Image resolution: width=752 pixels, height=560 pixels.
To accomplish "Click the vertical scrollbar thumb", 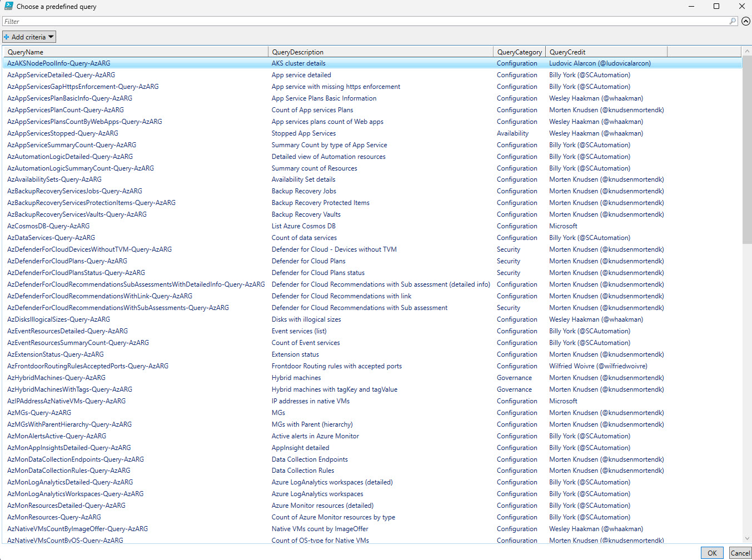I will (747, 149).
